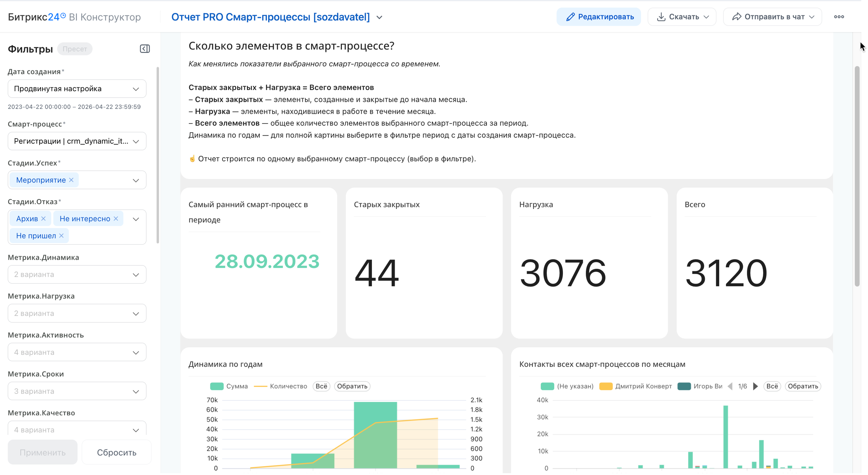Remove the Не пришел stage tag
The image size is (868, 475).
(61, 236)
